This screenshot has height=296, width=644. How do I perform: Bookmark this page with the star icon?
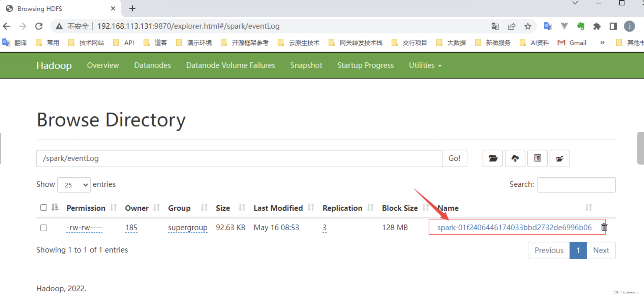pyautogui.click(x=528, y=26)
